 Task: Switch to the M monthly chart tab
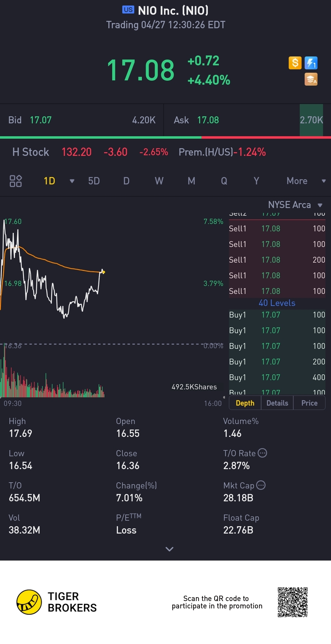192,181
